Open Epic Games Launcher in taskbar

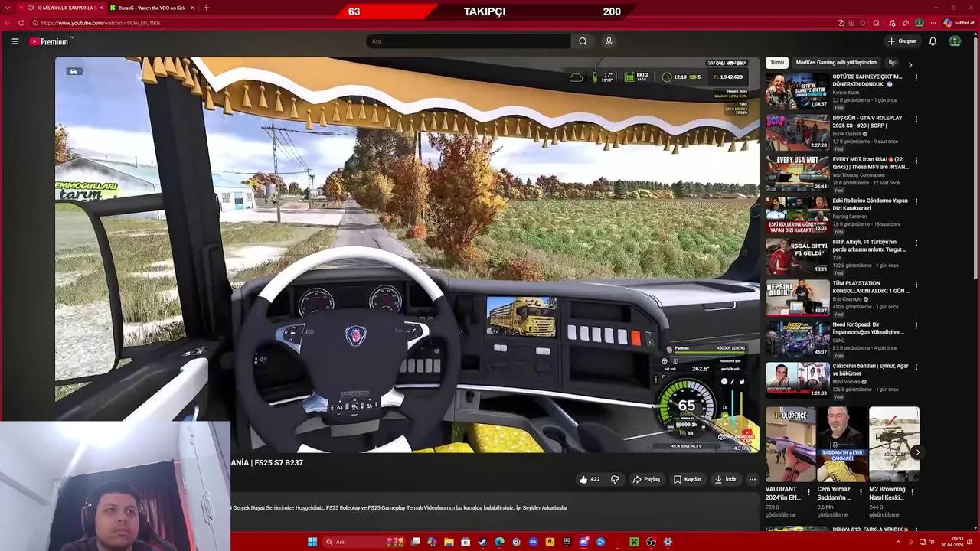(x=567, y=542)
